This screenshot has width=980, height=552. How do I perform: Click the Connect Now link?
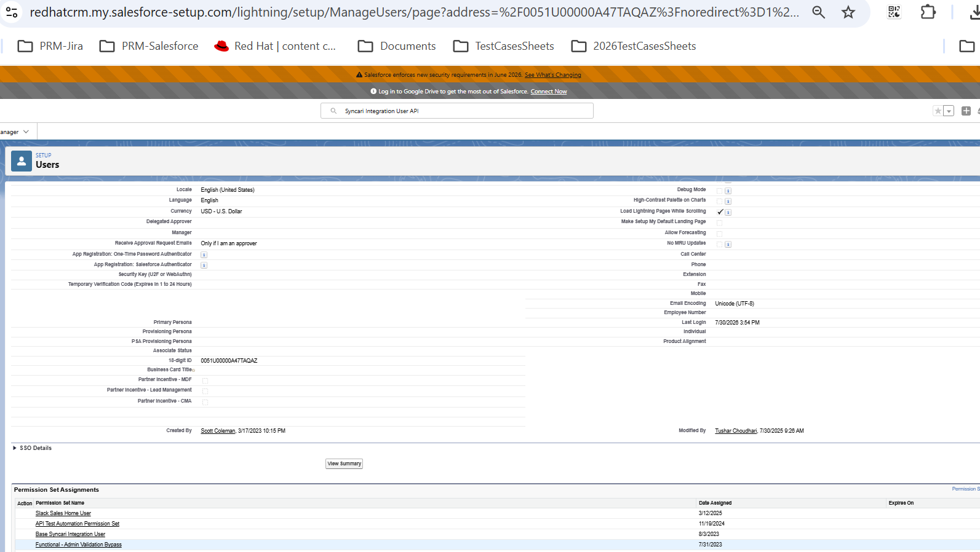tap(549, 92)
